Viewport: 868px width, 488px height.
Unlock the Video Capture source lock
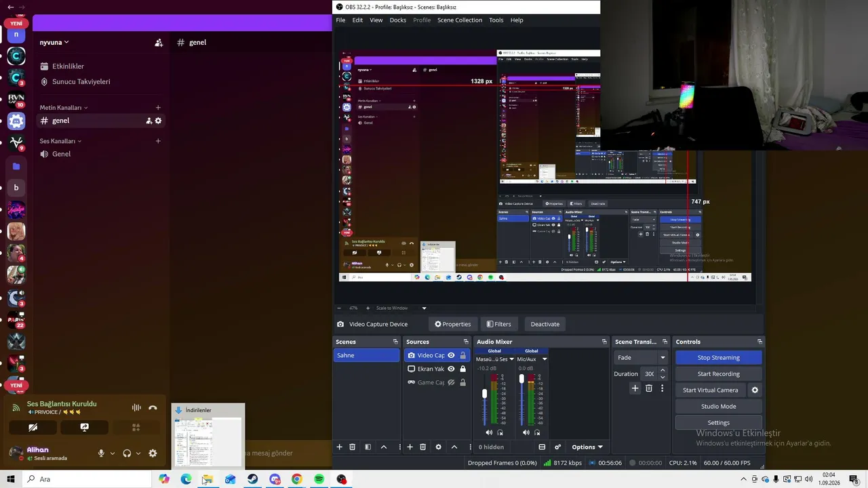click(x=463, y=355)
